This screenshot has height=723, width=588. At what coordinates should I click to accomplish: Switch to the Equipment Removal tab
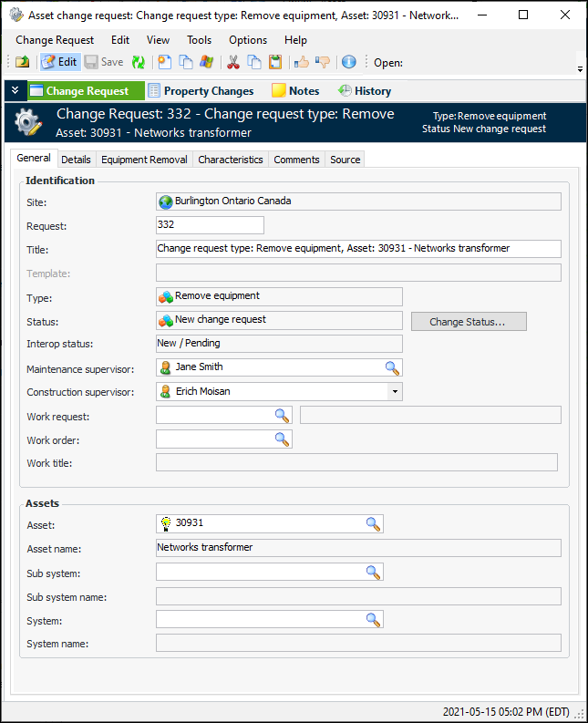(144, 160)
